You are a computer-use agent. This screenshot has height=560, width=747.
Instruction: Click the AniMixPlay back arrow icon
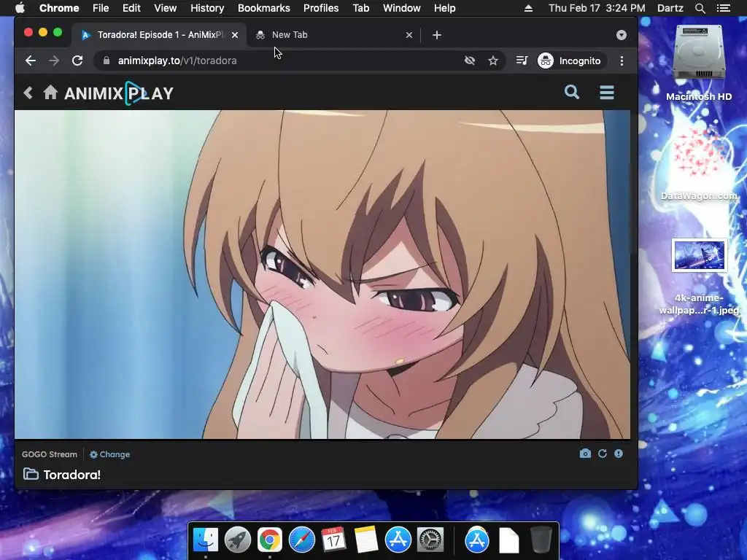pyautogui.click(x=28, y=93)
